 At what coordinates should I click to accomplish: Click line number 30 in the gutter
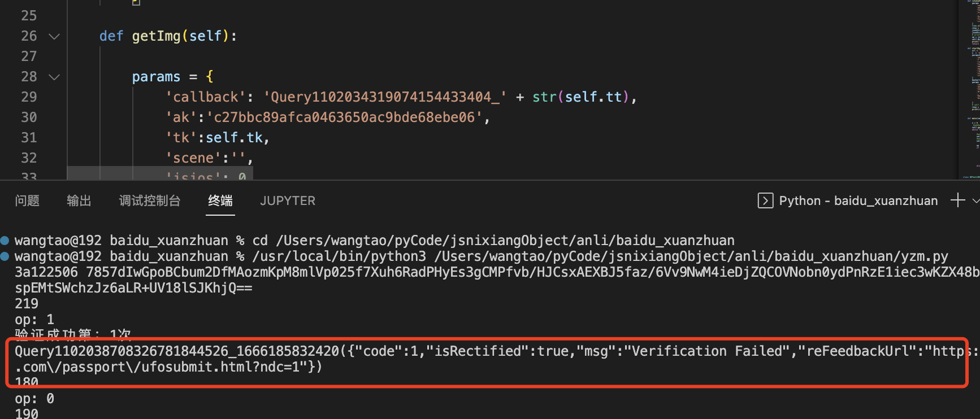point(29,117)
